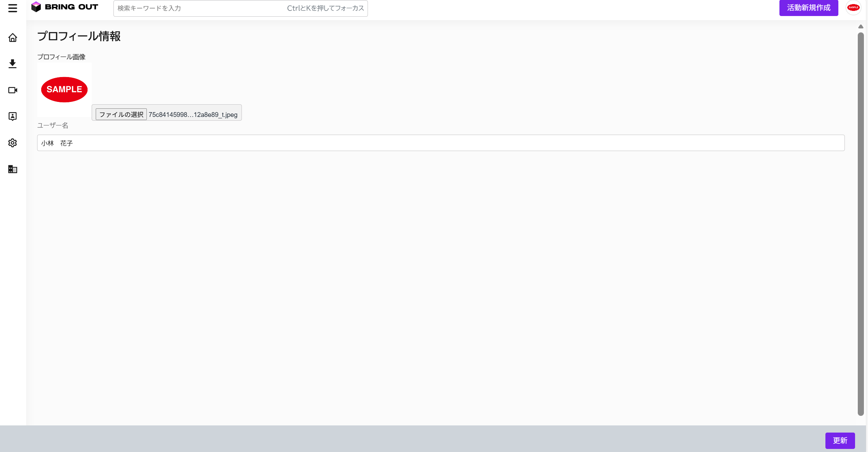The height and width of the screenshot is (452, 868).
Task: Open the company building sidebar icon
Action: [13, 169]
